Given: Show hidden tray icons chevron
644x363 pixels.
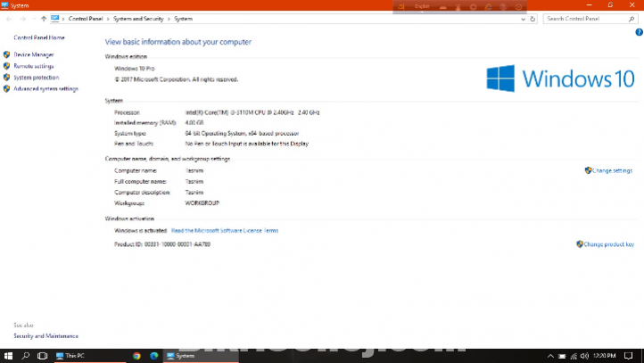Looking at the screenshot, I should 550,356.
